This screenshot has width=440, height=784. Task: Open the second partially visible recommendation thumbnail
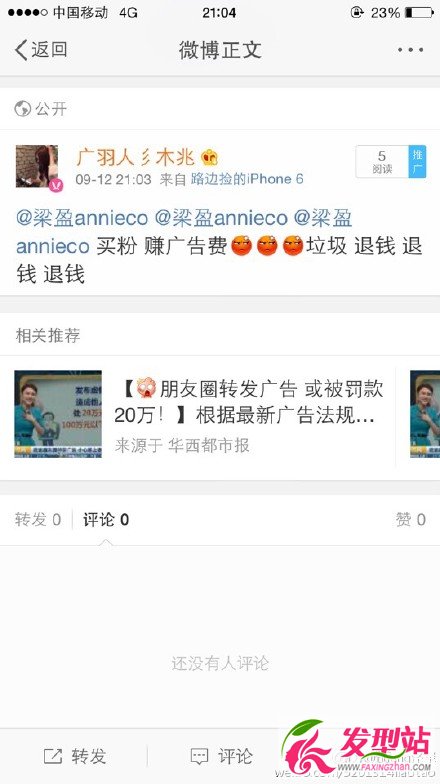424,414
